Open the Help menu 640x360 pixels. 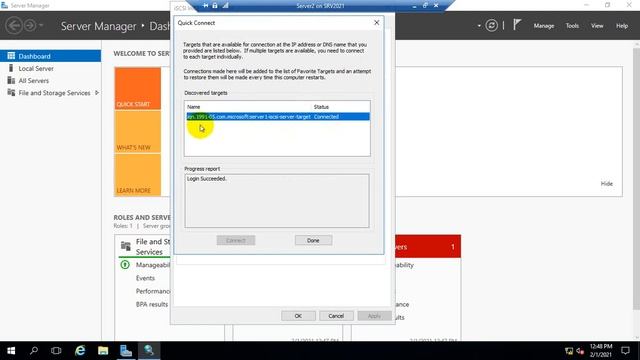pos(622,26)
